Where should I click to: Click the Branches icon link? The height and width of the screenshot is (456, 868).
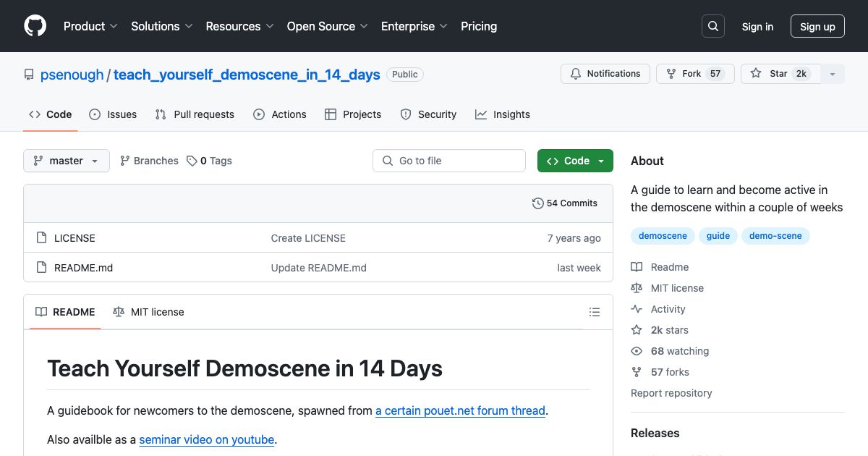tap(125, 161)
